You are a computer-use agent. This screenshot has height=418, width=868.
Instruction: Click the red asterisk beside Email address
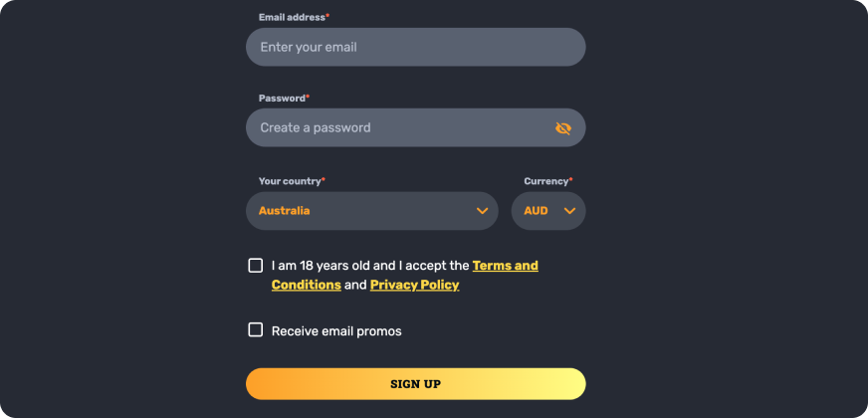(327, 17)
